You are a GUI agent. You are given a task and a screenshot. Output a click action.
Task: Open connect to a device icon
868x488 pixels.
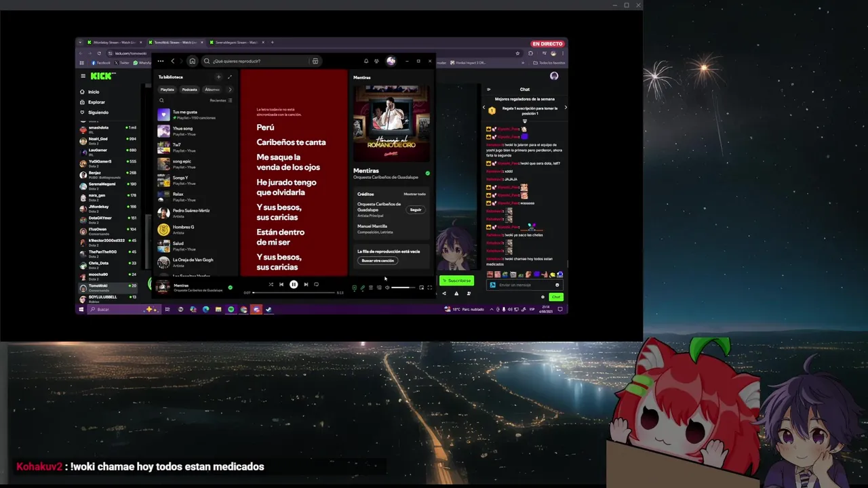(379, 287)
